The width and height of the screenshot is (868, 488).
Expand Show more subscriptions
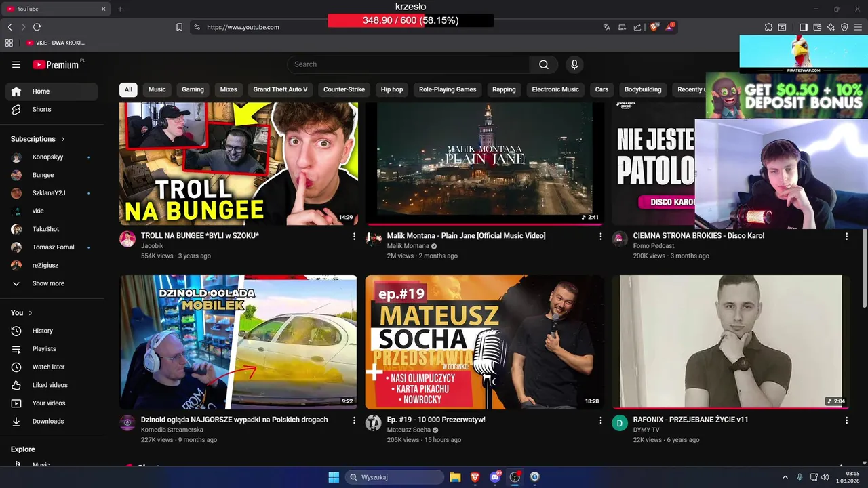pos(52,283)
